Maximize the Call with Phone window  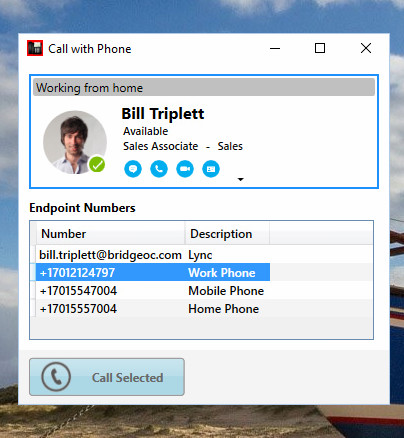coord(320,48)
